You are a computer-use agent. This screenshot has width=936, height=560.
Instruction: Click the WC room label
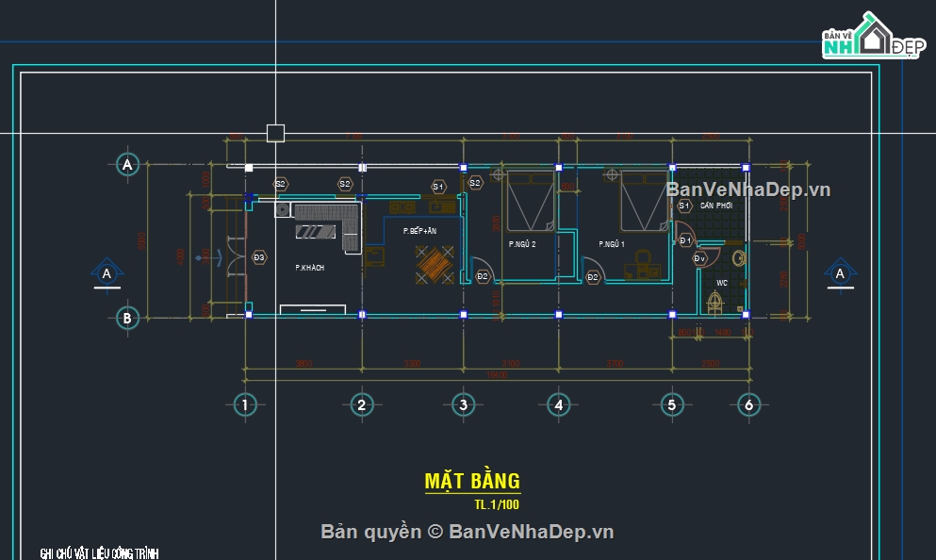click(722, 283)
